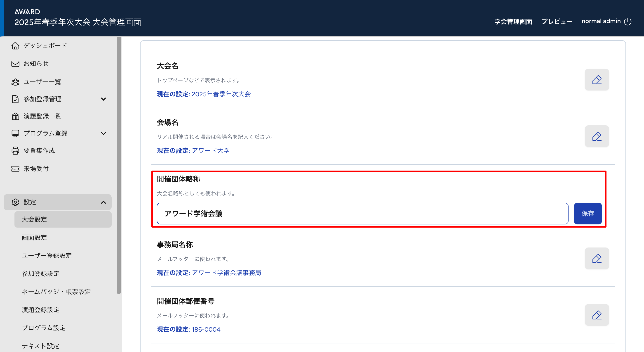Click the sidebar vertical scrollbar
This screenshot has height=352, width=644.
pyautogui.click(x=119, y=165)
